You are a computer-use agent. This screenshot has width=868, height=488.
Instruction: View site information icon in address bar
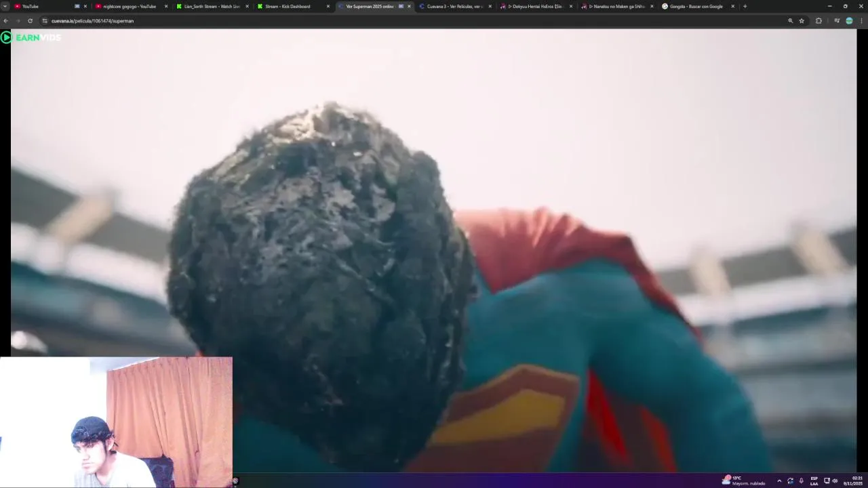(x=45, y=21)
